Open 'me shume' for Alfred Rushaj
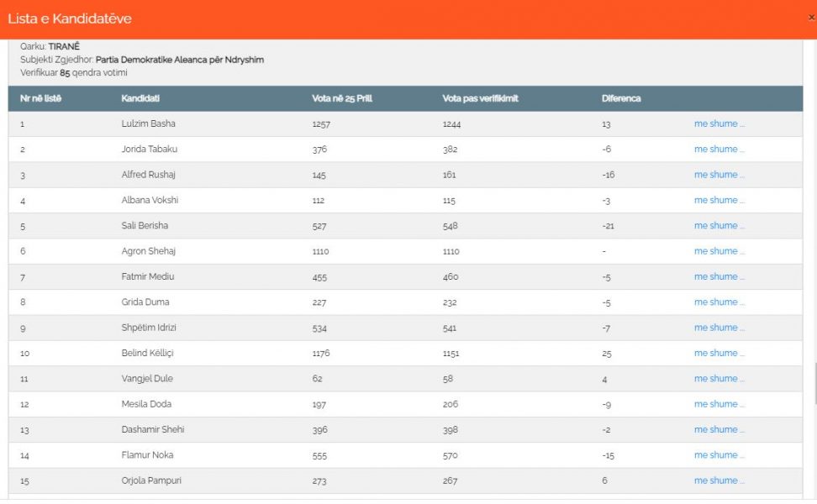This screenshot has height=504, width=817. 719,175
